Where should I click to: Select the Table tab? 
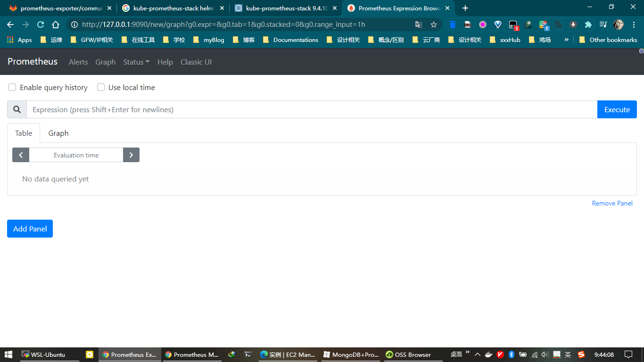click(24, 133)
